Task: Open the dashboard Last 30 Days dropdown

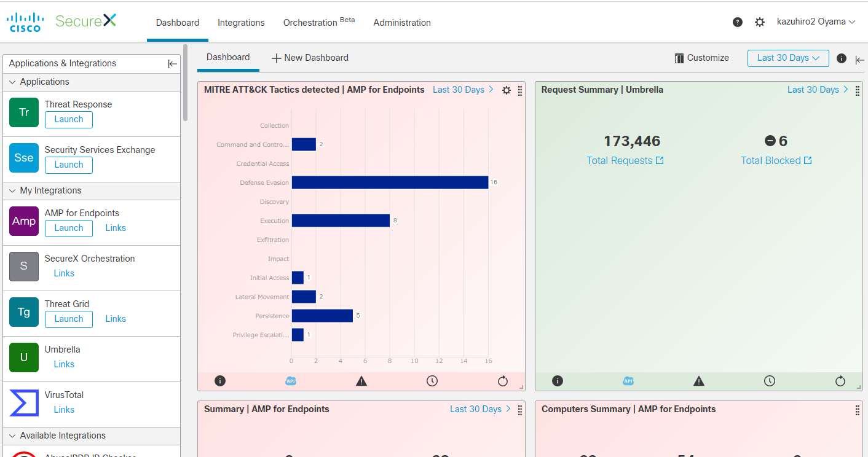Action: tap(788, 58)
